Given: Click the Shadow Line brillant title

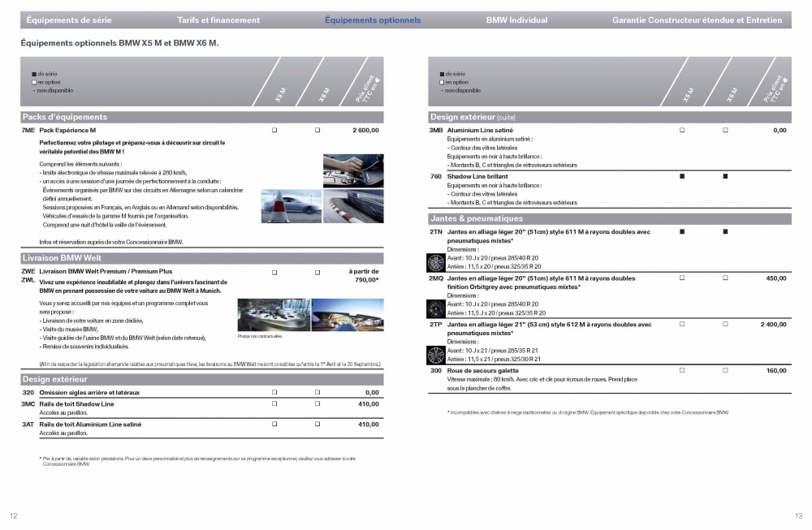Looking at the screenshot, I should click(x=477, y=176).
